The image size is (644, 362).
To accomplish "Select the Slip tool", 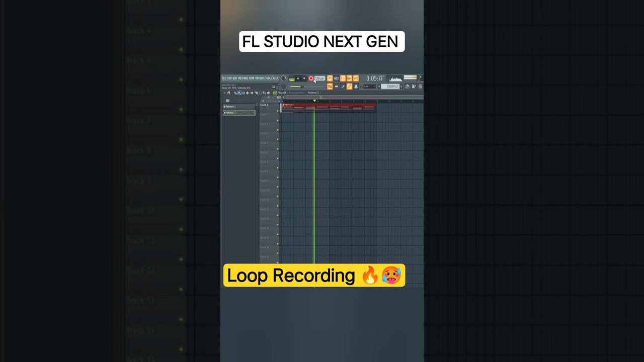I will [x=252, y=93].
